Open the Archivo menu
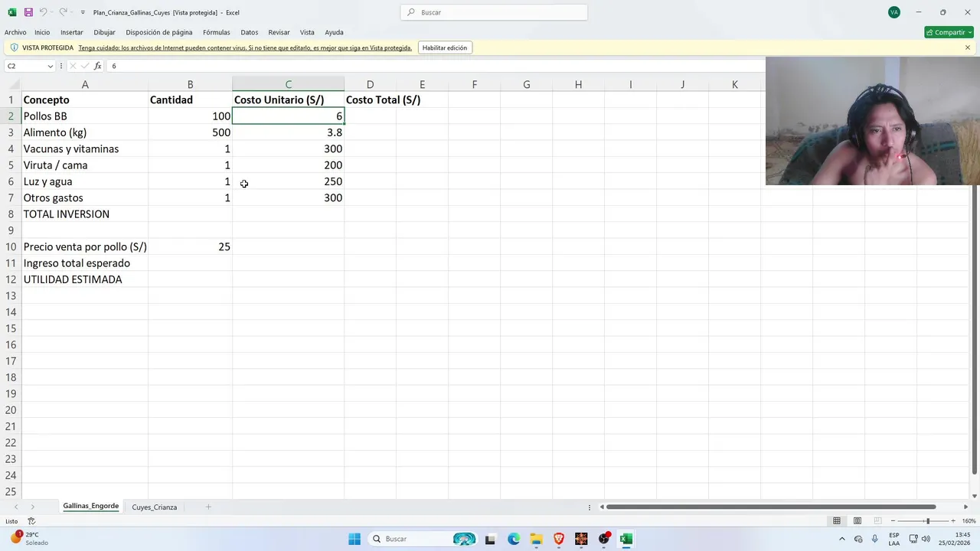 pos(15,32)
